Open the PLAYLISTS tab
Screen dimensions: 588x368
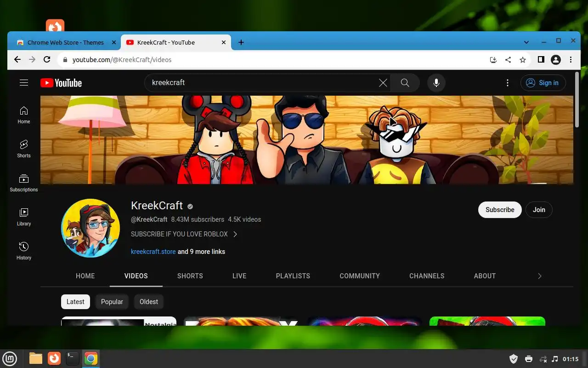pyautogui.click(x=293, y=276)
